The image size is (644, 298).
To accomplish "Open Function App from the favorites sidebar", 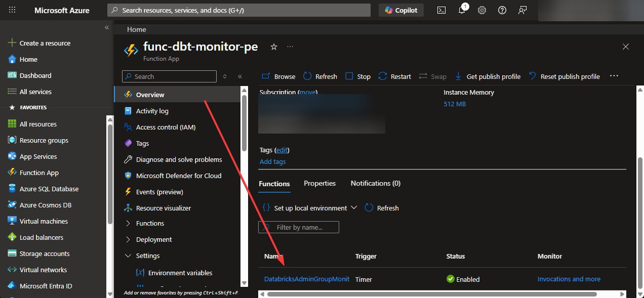I will [38, 173].
